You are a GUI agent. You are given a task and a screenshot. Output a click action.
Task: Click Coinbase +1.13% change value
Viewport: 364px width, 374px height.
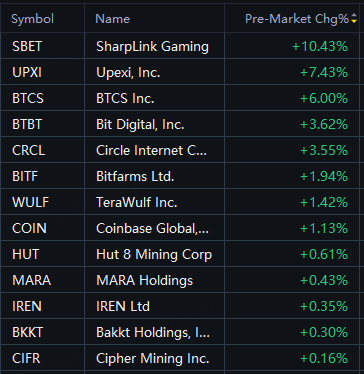324,228
